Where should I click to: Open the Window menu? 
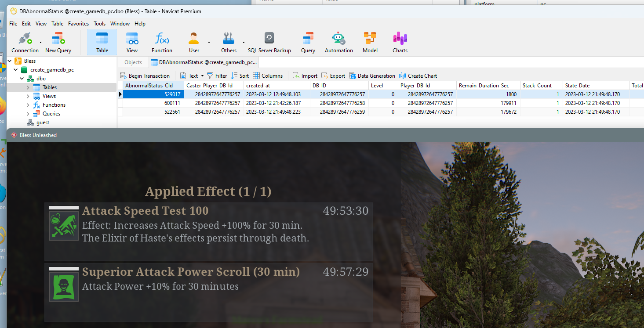pos(120,24)
